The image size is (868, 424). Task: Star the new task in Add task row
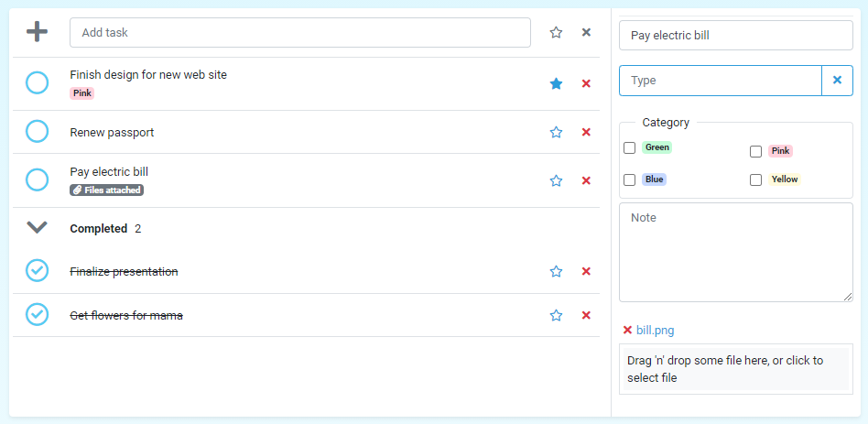click(x=556, y=33)
